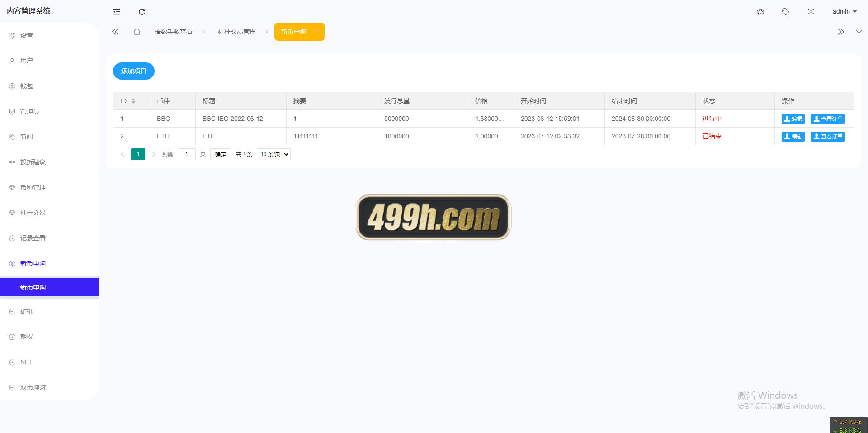This screenshot has height=433, width=868.
Task: Toggle fullscreen mode icon
Action: (811, 12)
